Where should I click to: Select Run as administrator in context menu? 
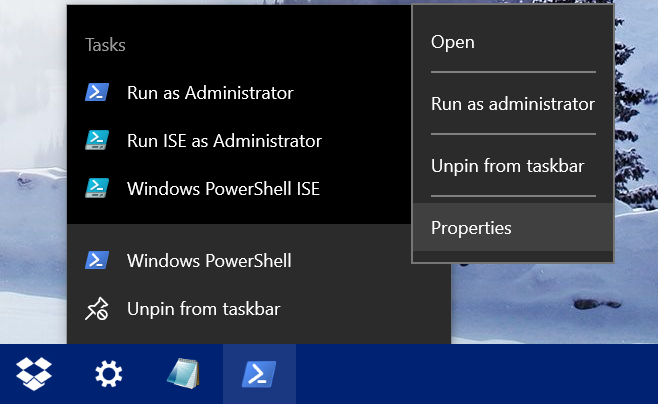513,104
